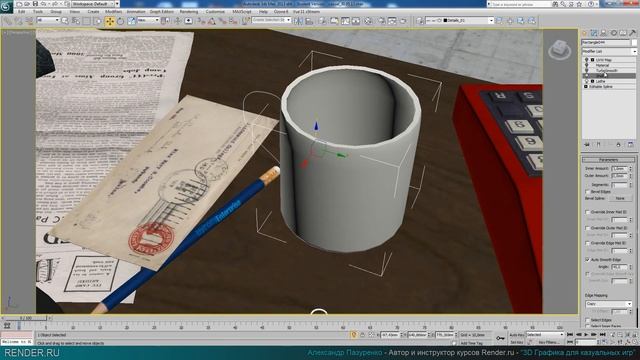Screen dimensions: 640x360
Task: Click Pin Stack icon below modifier stack
Action: [x=587, y=144]
